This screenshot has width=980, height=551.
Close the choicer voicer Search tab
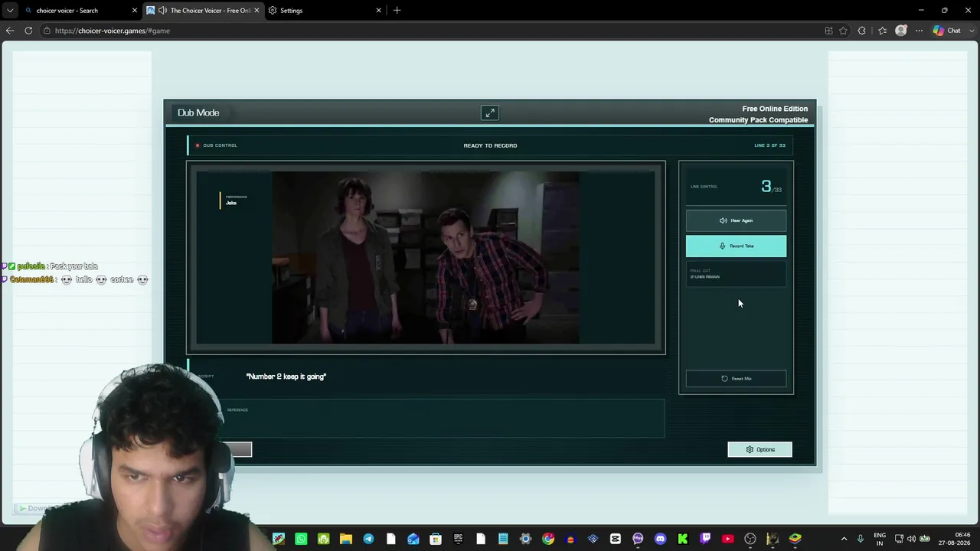coord(134,11)
